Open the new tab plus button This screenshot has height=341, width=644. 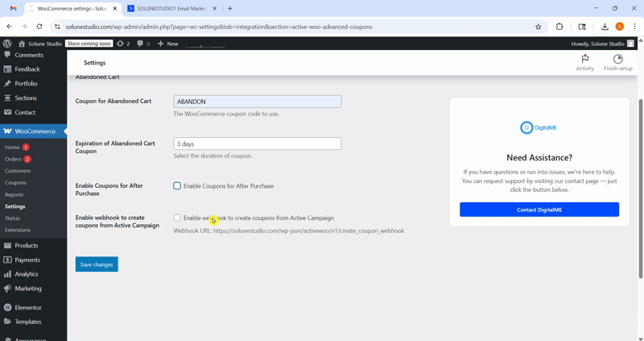click(x=229, y=8)
